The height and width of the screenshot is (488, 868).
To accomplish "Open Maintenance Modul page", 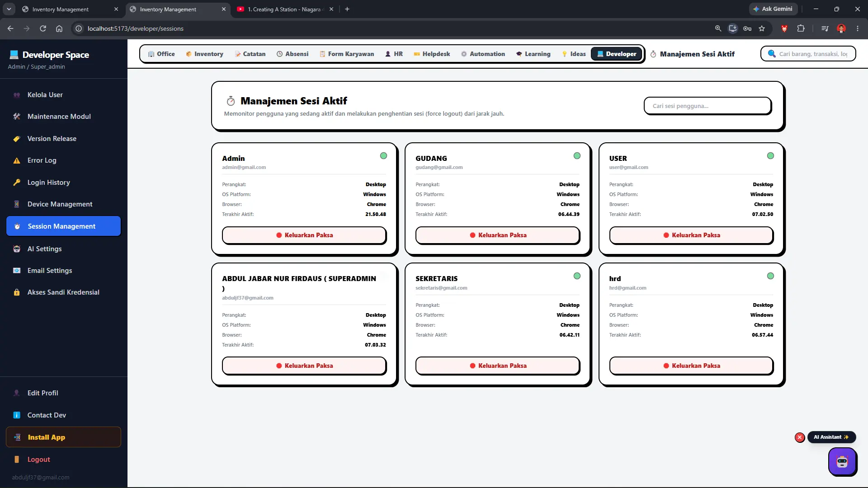I will tap(63, 117).
